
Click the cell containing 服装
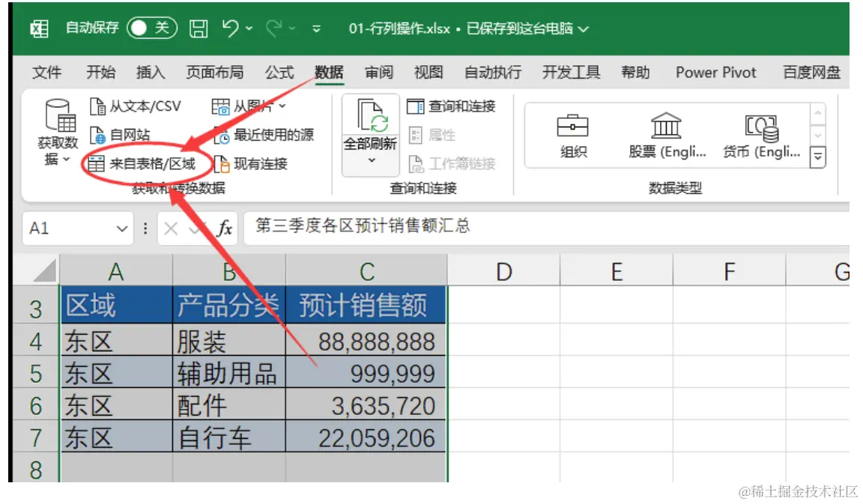pos(229,340)
